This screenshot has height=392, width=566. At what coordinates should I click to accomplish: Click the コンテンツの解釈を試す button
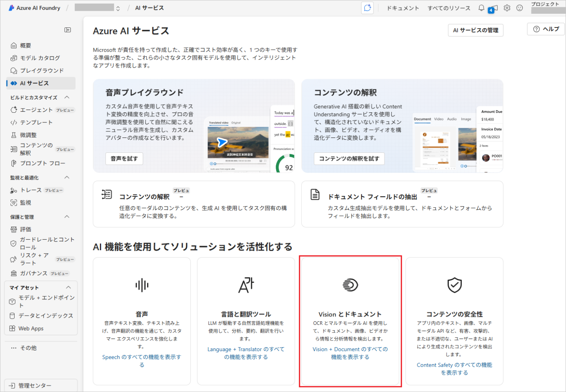(x=349, y=158)
